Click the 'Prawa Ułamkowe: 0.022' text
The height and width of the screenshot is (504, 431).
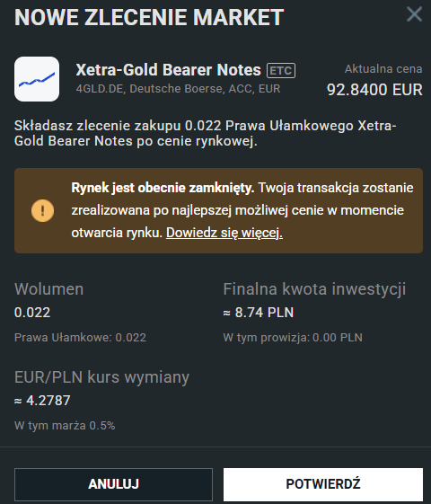[80, 338]
